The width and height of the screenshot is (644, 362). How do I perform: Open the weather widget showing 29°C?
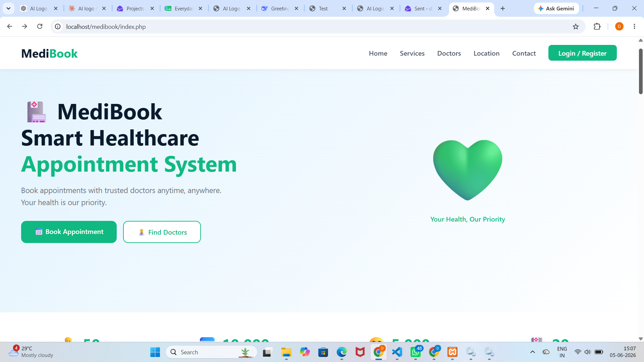[31, 352]
